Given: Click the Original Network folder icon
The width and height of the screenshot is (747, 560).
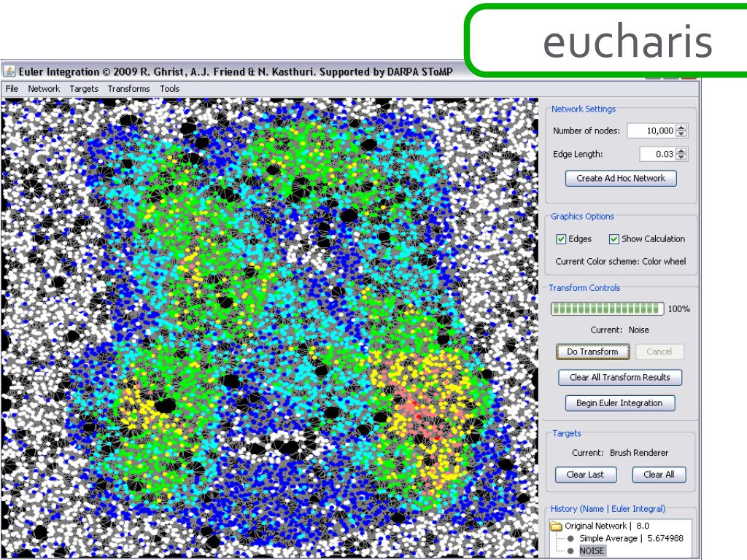Looking at the screenshot, I should coord(556,526).
